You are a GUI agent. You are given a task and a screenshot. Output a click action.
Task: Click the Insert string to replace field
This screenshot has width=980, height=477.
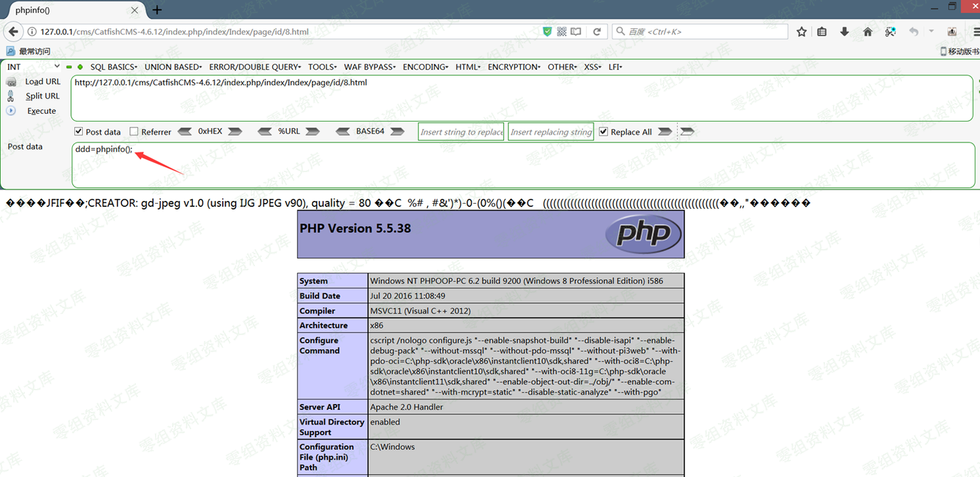[x=461, y=132]
